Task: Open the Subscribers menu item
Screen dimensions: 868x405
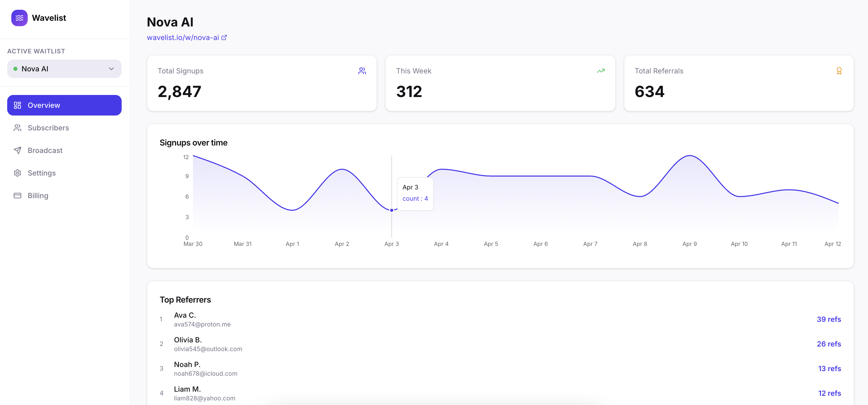Action: (x=48, y=128)
